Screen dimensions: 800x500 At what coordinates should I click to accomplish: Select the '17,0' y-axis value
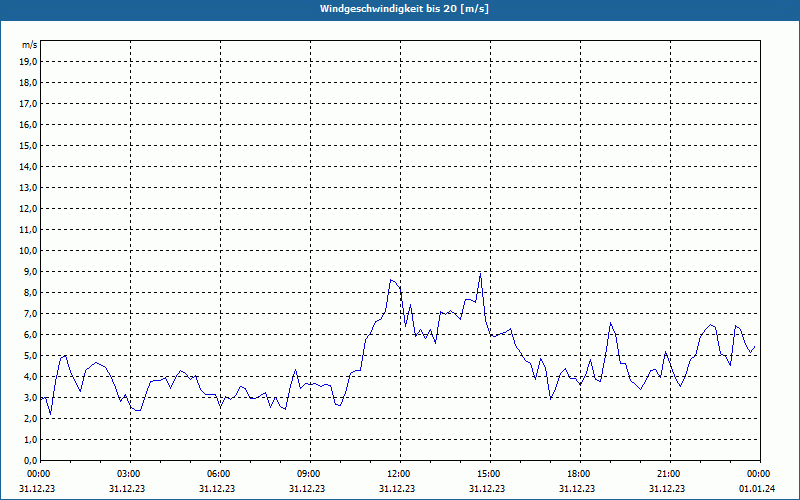tap(29, 104)
